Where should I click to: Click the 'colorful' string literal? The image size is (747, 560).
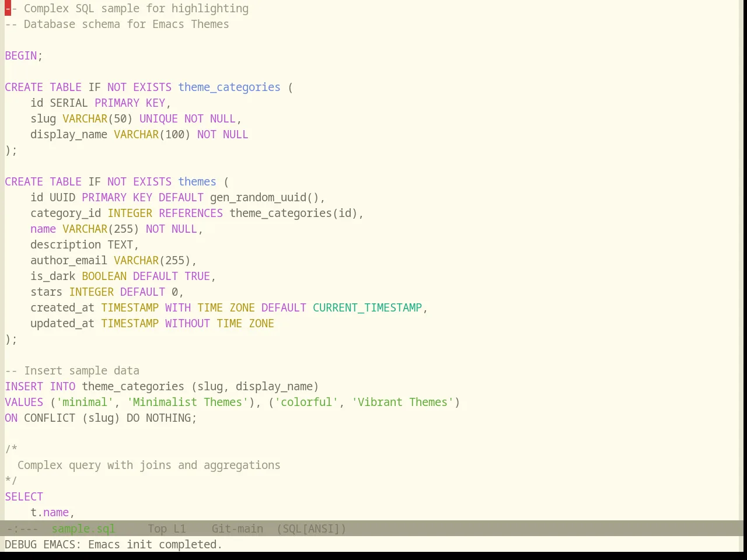pos(306,402)
